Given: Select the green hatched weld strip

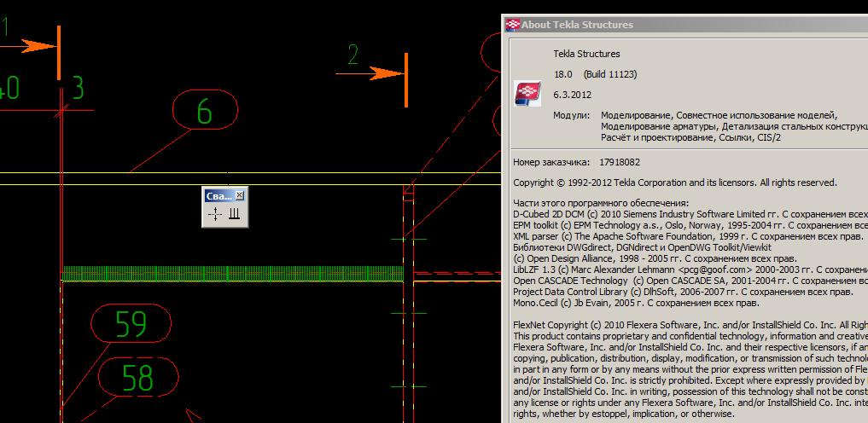Looking at the screenshot, I should point(230,272).
